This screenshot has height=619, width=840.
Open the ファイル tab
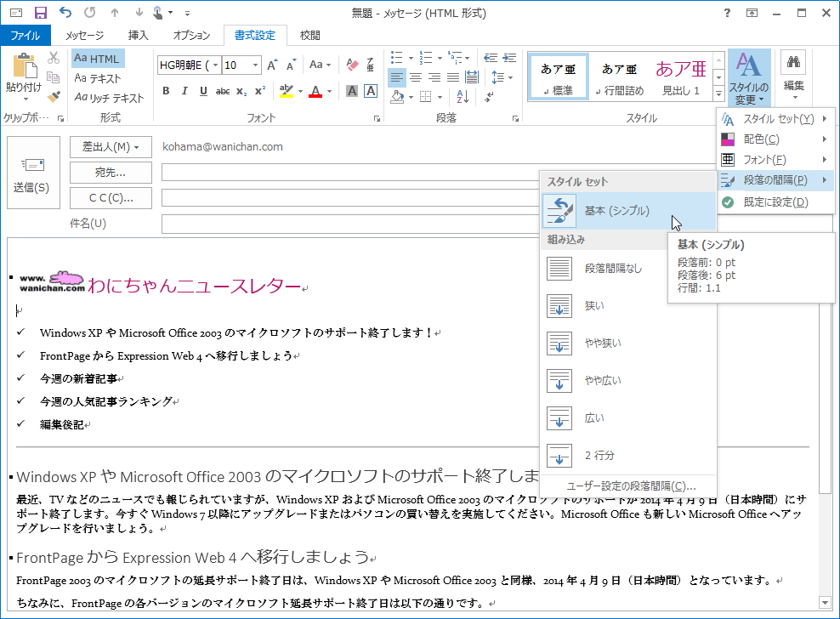click(26, 36)
